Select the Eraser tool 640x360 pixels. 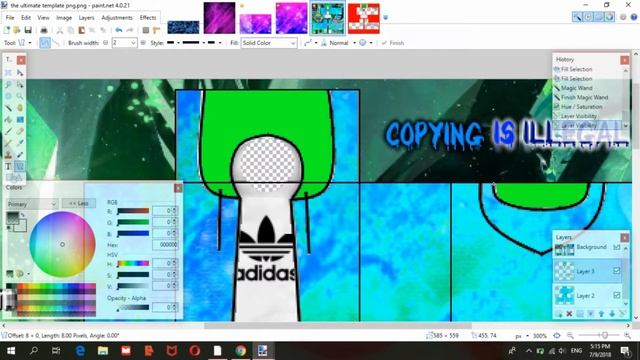coord(20,131)
